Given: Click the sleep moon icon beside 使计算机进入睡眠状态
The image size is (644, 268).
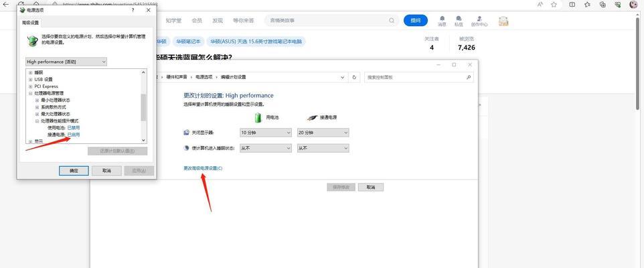Looking at the screenshot, I should point(187,148).
